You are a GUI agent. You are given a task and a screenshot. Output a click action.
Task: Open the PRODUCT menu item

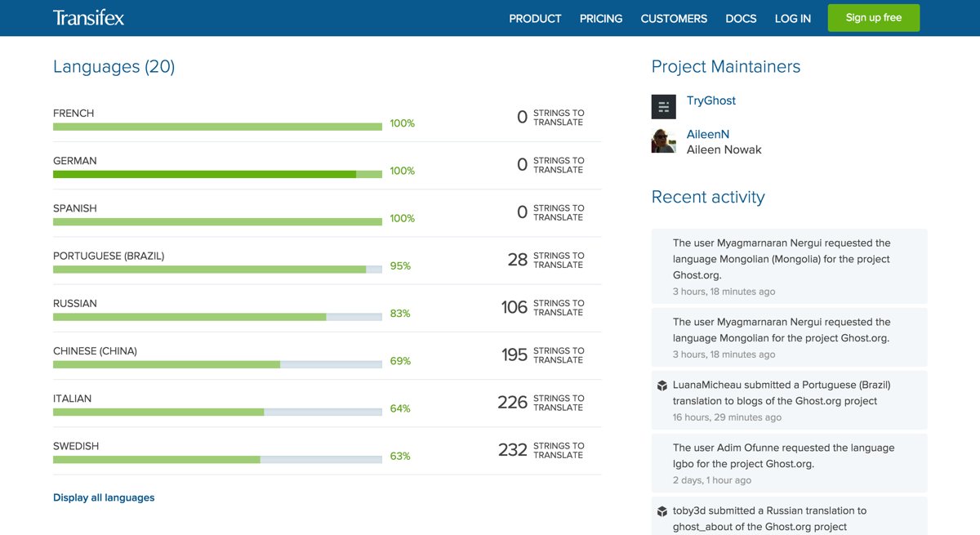535,18
